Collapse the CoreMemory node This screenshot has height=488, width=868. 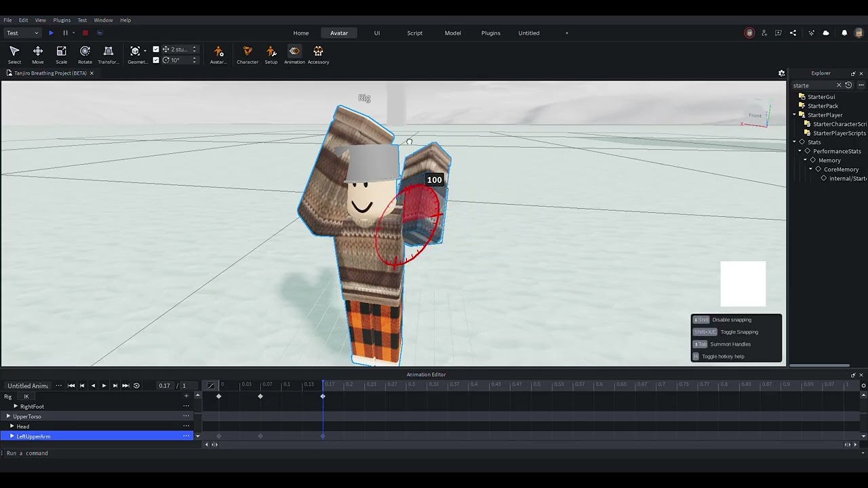coord(810,169)
